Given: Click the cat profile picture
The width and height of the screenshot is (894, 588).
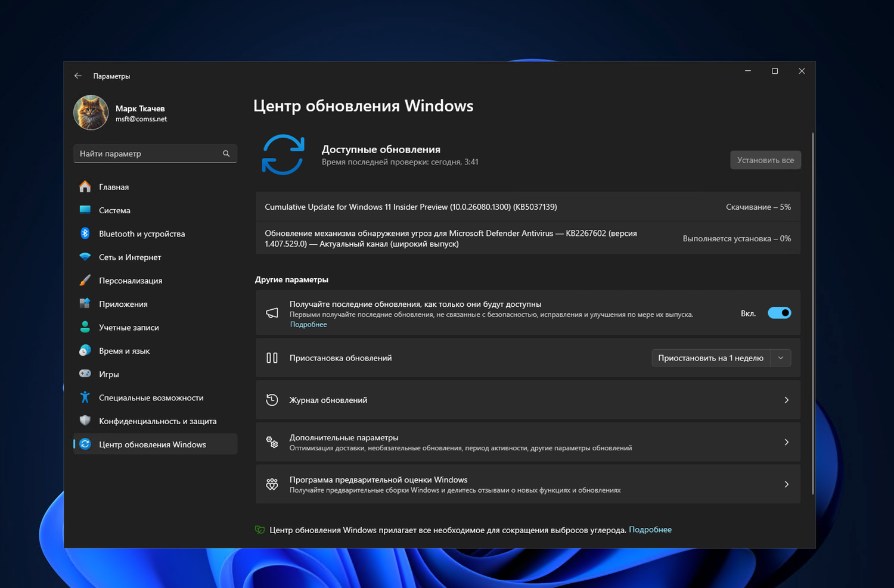Looking at the screenshot, I should [91, 112].
